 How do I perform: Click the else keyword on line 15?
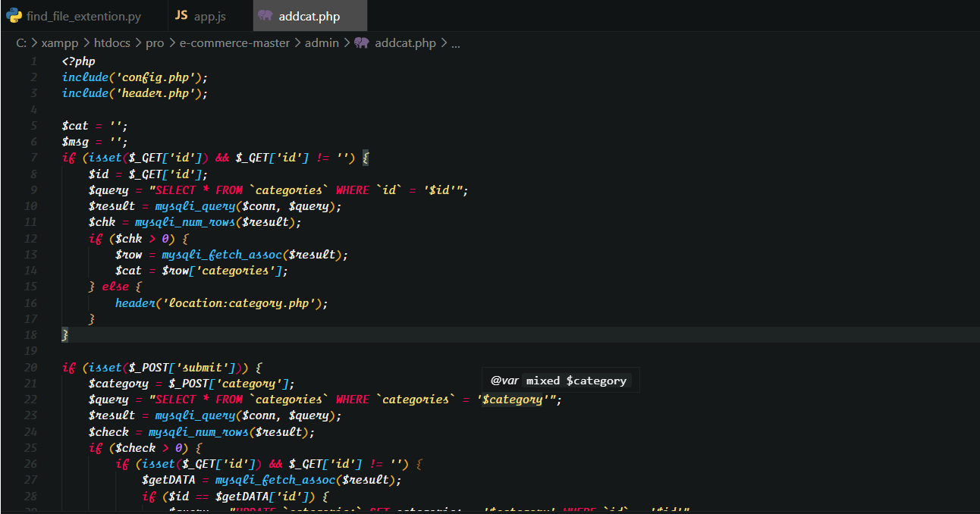pos(115,287)
